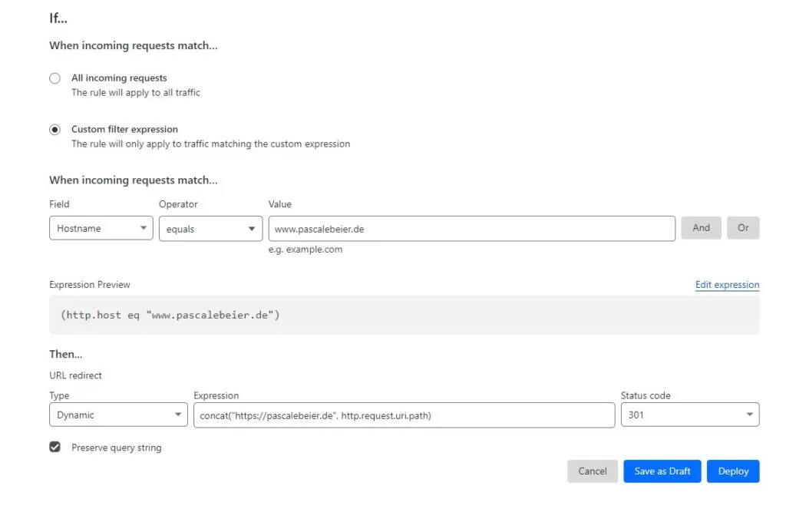Click the If... heading at top
The width and height of the screenshot is (786, 532).
click(58, 19)
